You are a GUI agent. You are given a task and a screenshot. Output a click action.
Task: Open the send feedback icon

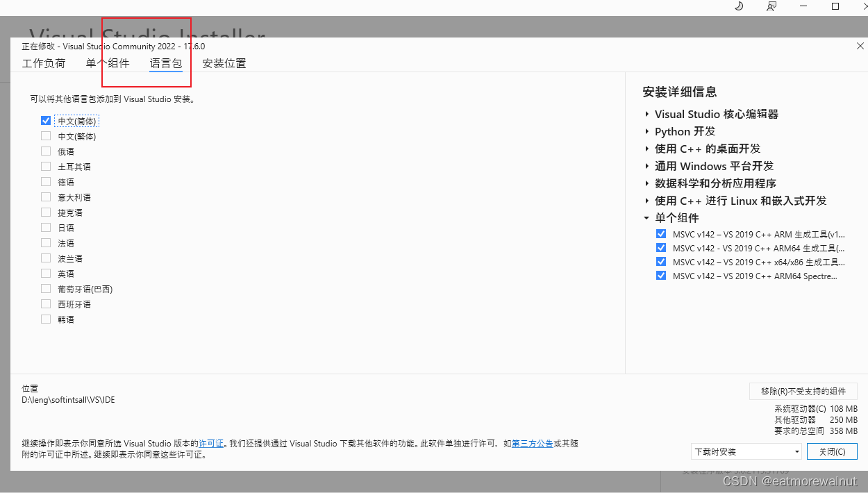tap(771, 6)
